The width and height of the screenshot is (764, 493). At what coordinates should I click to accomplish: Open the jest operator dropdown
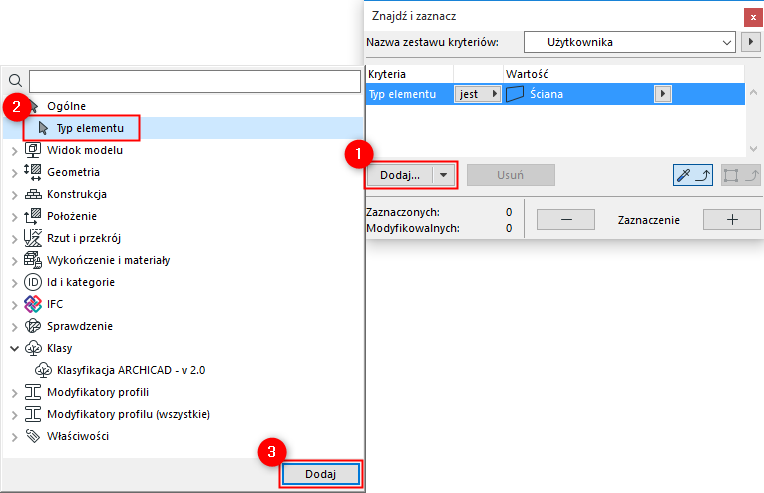(478, 94)
